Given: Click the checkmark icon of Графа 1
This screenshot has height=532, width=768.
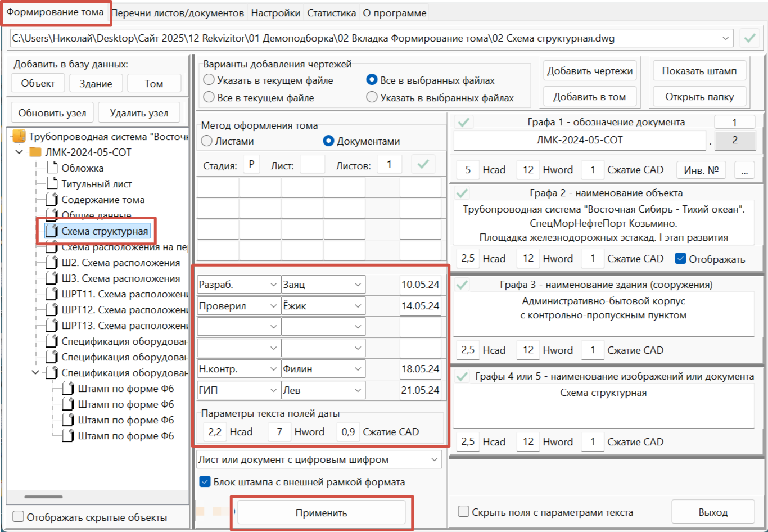Looking at the screenshot, I should tap(464, 122).
